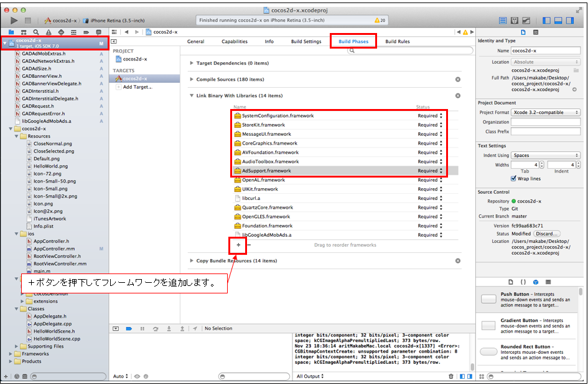Open Project Format dropdown
The width and height of the screenshot is (588, 385).
pyautogui.click(x=546, y=112)
